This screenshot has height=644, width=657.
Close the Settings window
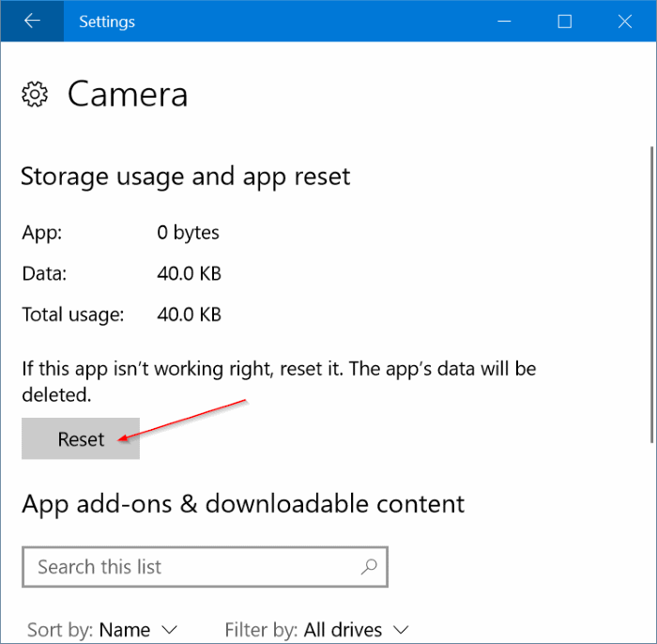[x=625, y=21]
